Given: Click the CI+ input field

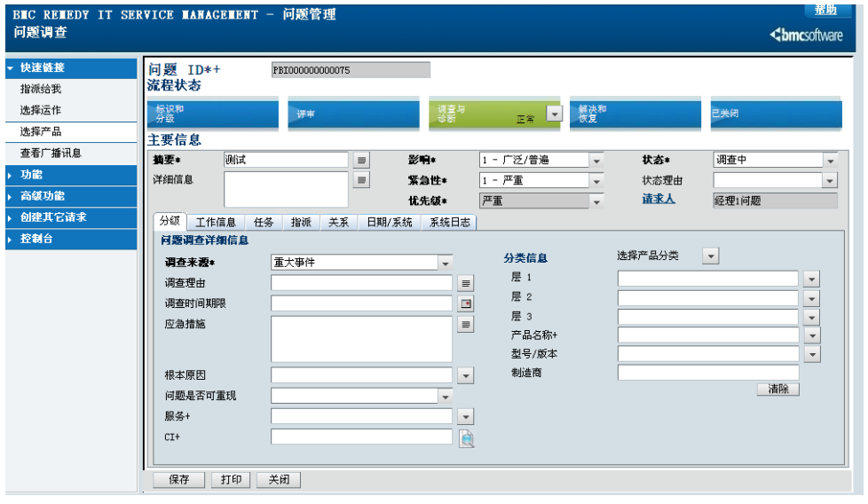Looking at the screenshot, I should coord(361,437).
